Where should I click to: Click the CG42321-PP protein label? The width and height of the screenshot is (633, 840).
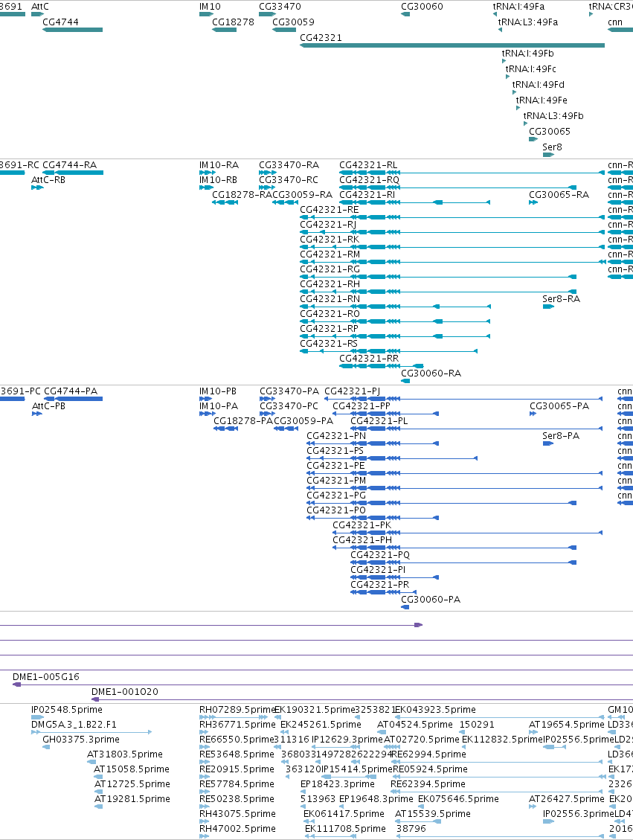click(362, 406)
